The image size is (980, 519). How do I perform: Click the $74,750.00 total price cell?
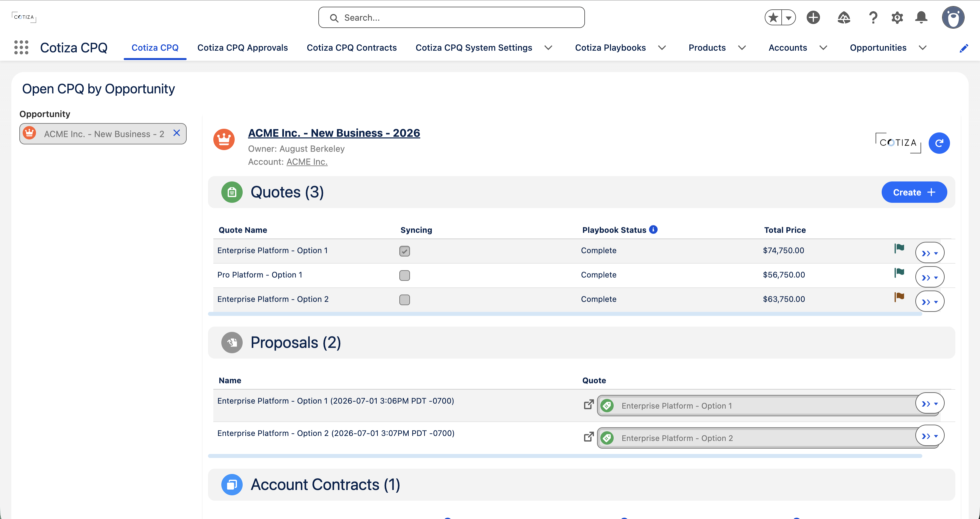(x=783, y=250)
